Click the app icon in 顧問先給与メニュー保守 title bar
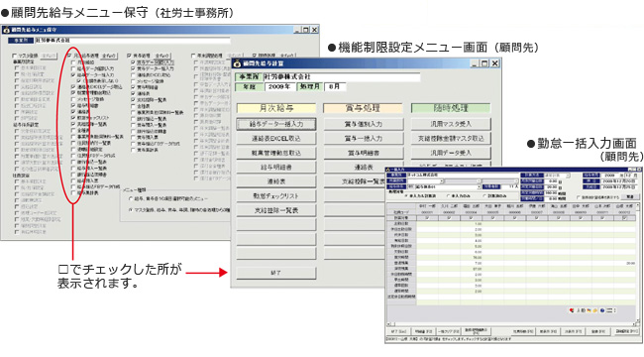Viewport: 644px width, 357px height. point(6,30)
